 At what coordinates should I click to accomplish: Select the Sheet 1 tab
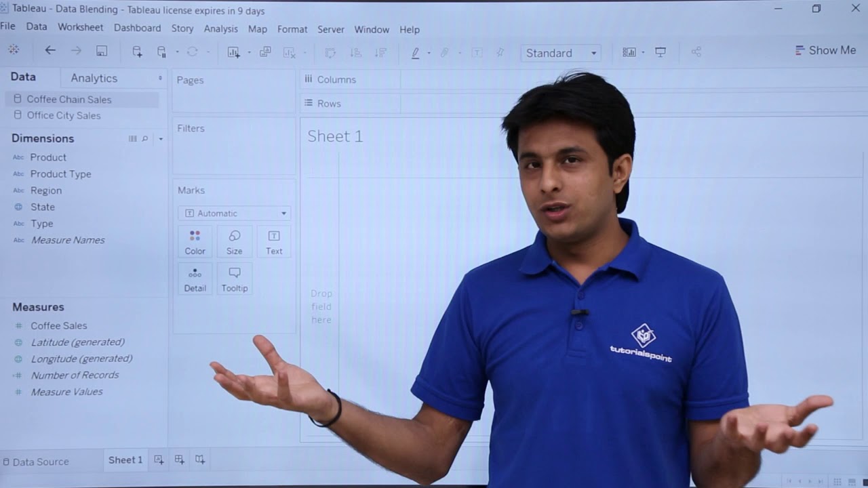[125, 460]
